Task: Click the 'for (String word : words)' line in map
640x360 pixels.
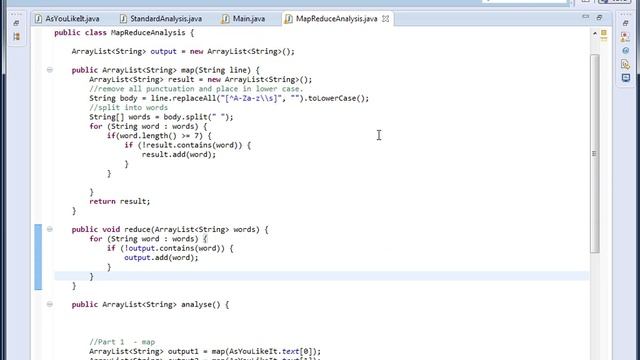Action: click(x=148, y=127)
